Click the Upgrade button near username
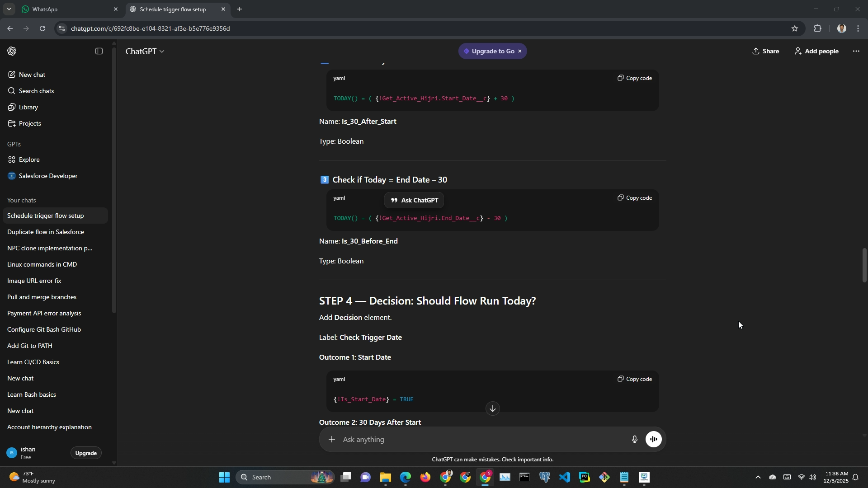The width and height of the screenshot is (868, 488). pos(86,453)
